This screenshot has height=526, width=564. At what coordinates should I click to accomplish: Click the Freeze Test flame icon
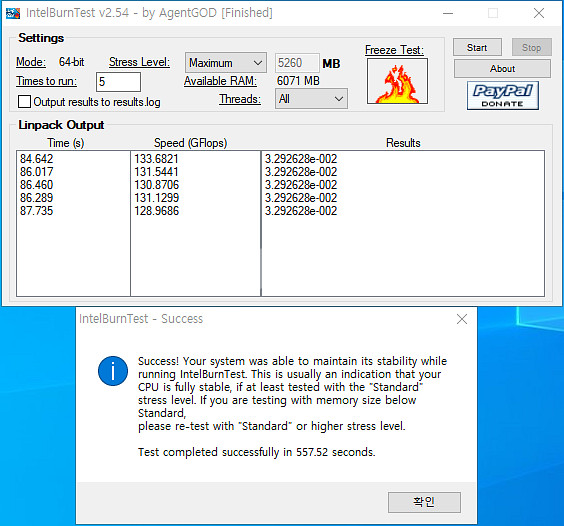click(397, 81)
